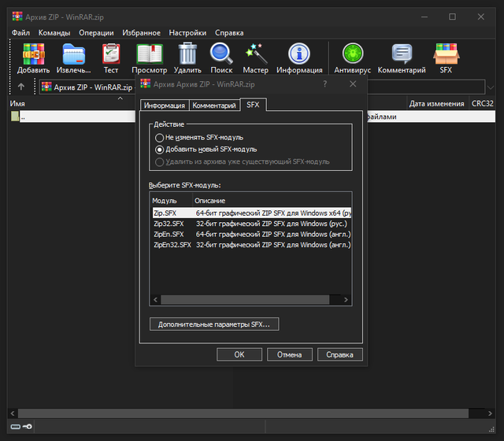504x441 pixels.
Task: Click module list scrollbar left arrow
Action: 156,299
